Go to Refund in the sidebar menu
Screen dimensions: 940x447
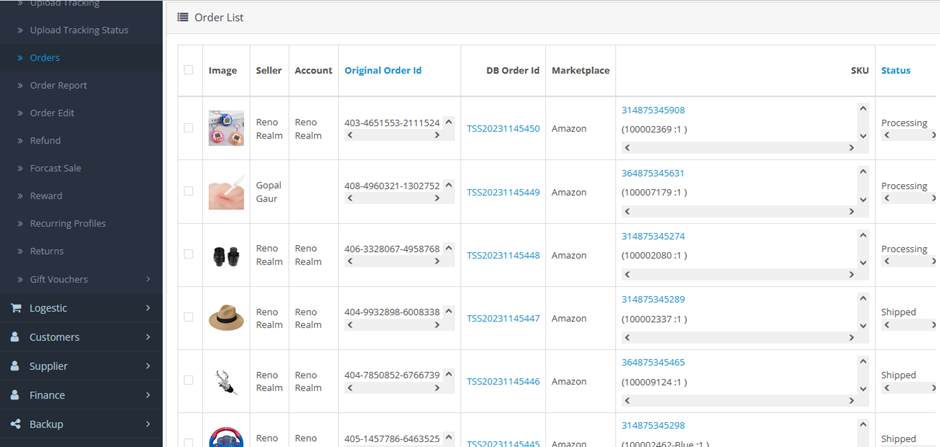pyautogui.click(x=45, y=140)
